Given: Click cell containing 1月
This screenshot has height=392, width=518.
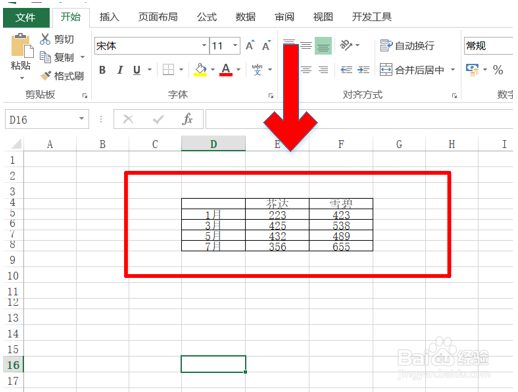Looking at the screenshot, I should pos(213,215).
